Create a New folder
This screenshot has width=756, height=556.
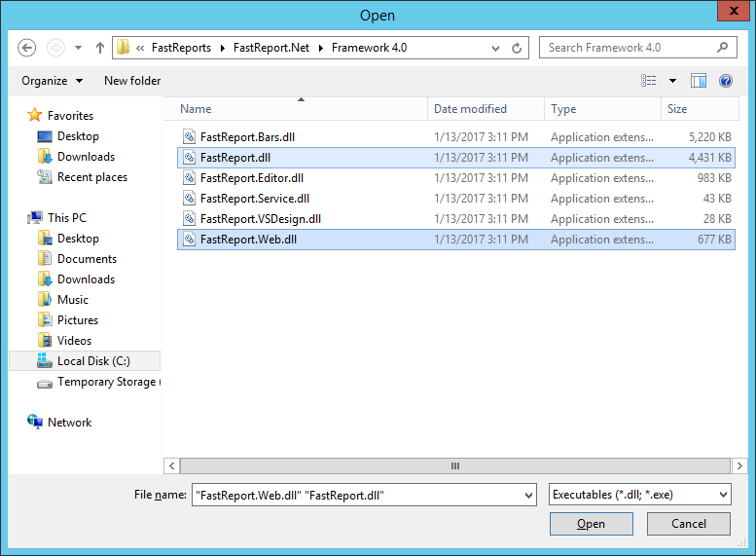132,81
